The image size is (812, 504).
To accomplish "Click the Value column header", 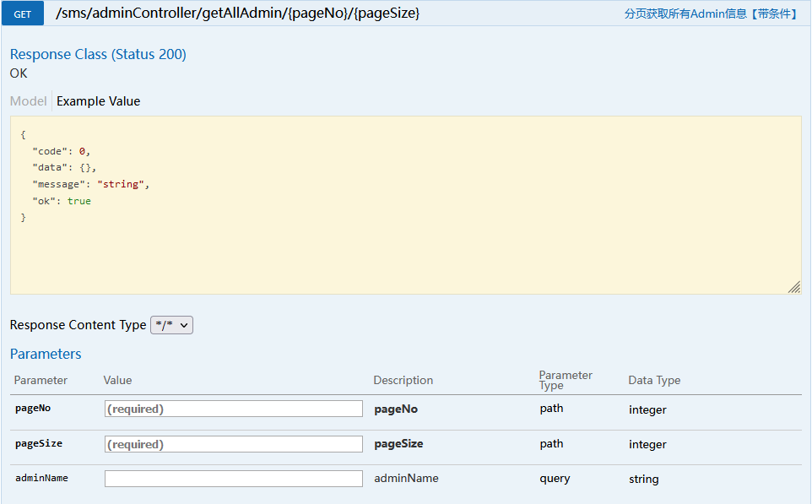I will point(117,380).
